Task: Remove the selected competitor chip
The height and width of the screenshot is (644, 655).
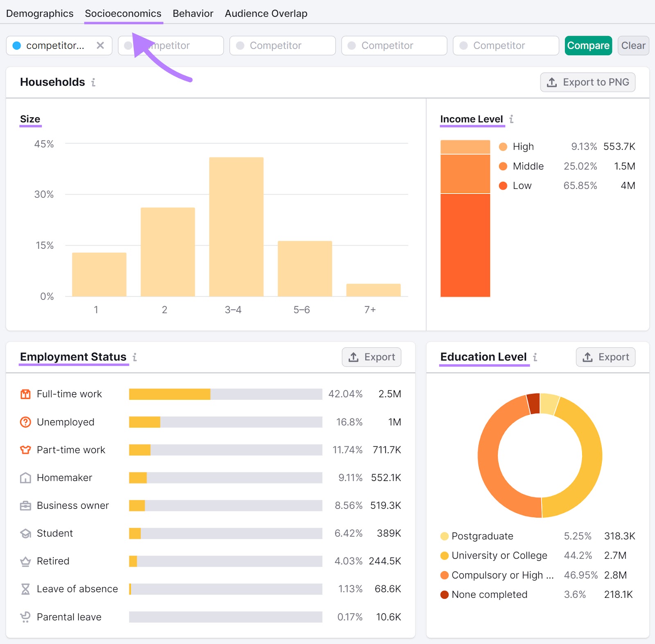Action: tap(101, 45)
